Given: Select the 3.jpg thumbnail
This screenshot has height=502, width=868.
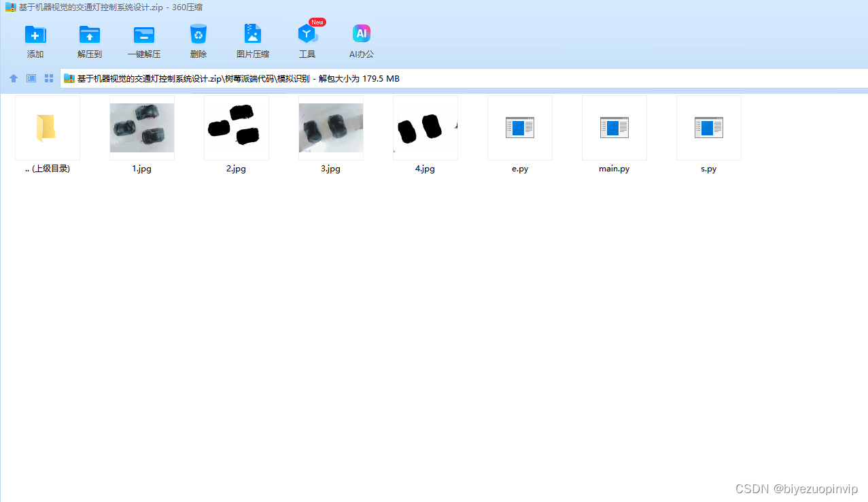Looking at the screenshot, I should pos(331,127).
